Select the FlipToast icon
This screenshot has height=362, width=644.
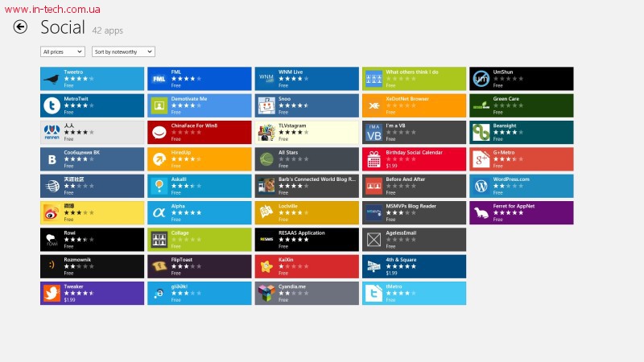(x=159, y=266)
